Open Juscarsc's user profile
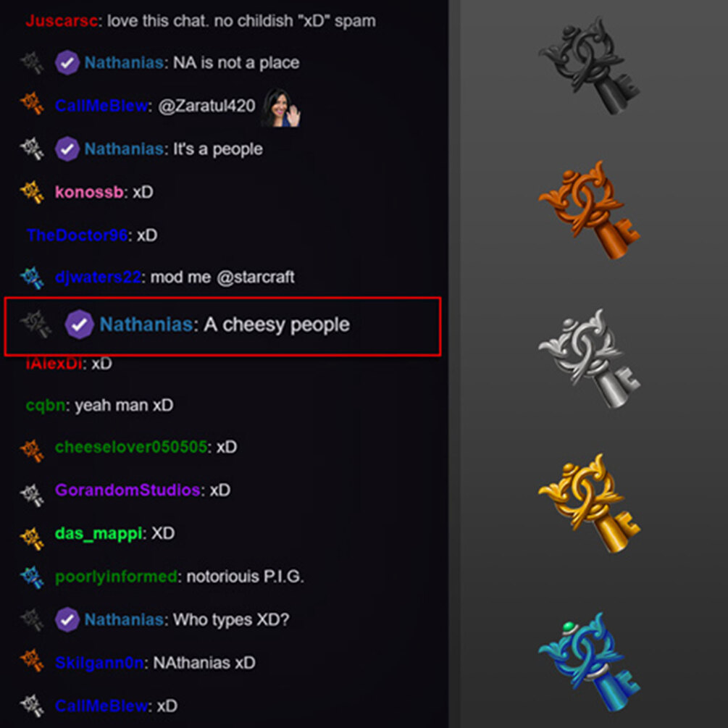This screenshot has width=728, height=728. [62, 21]
